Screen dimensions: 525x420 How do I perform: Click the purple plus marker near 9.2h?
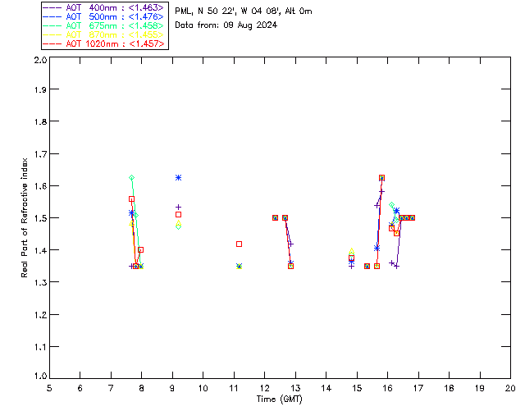click(179, 207)
